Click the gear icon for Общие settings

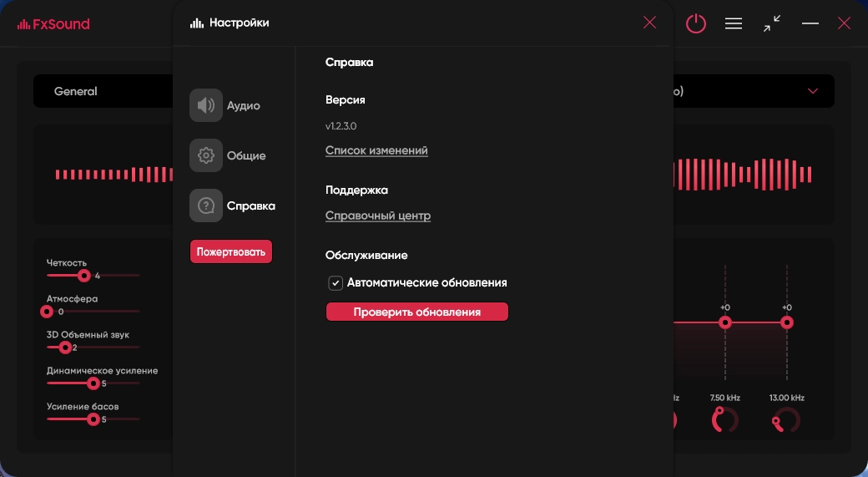coord(205,155)
